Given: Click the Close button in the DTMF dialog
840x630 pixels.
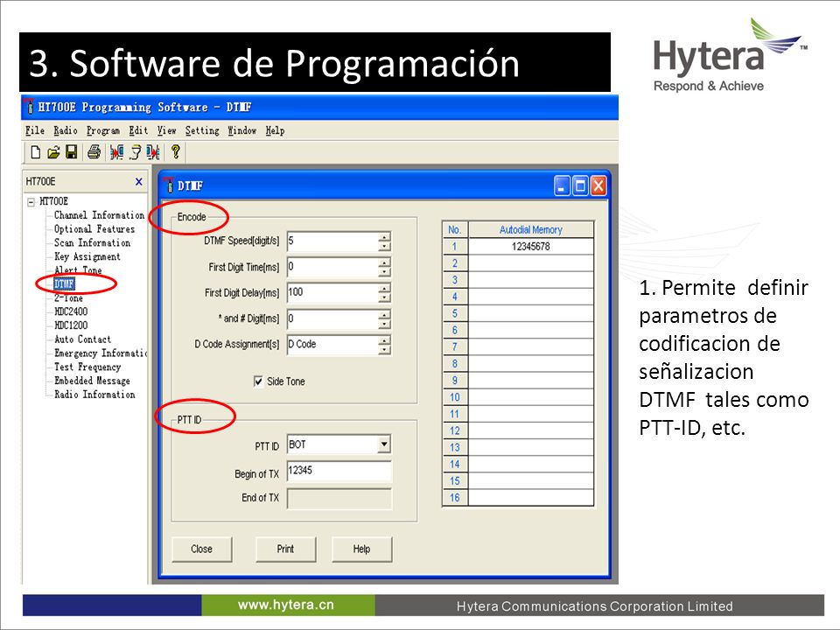Looking at the screenshot, I should 201,549.
